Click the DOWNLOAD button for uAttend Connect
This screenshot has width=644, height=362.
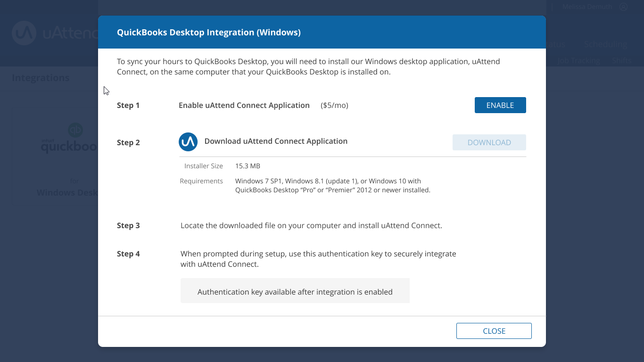(x=489, y=142)
